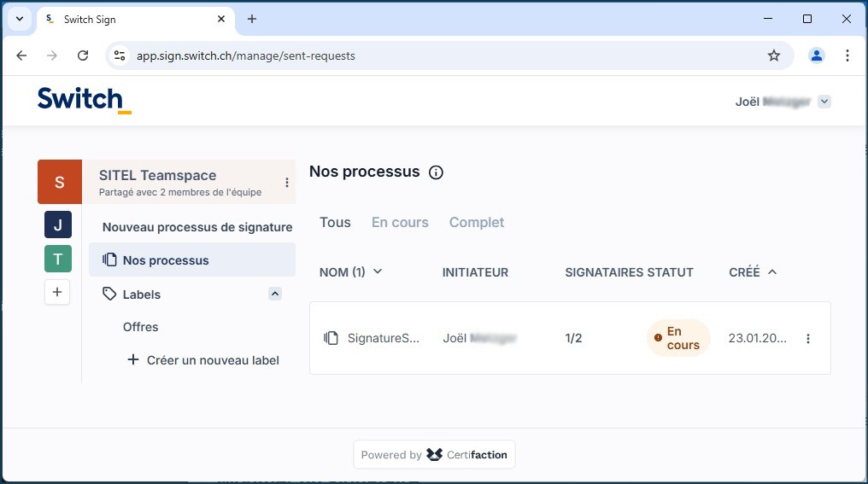Minimize the browser window
This screenshot has height=484, width=868.
(768, 19)
